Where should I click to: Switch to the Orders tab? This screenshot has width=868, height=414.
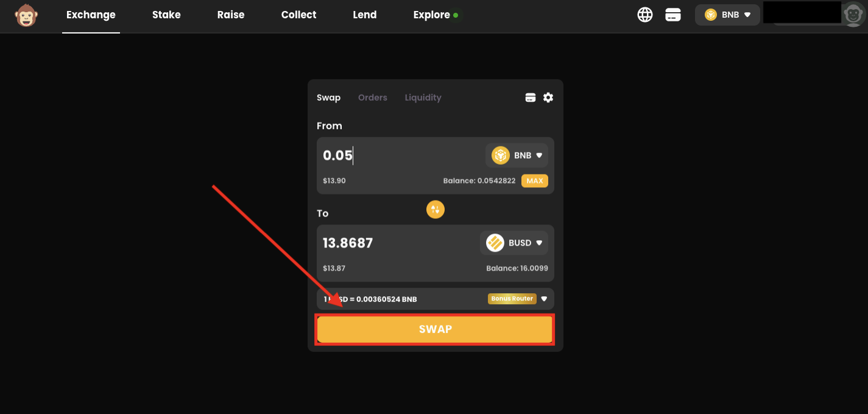(x=372, y=98)
